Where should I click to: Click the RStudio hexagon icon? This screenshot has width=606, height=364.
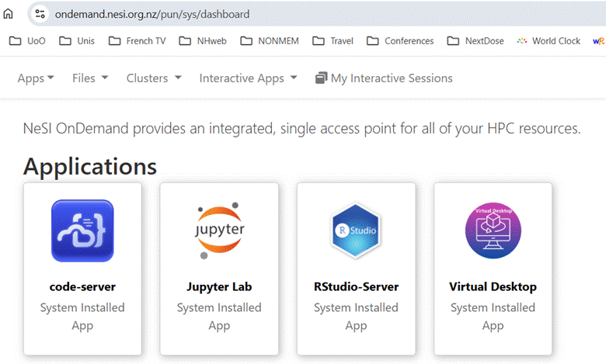coord(356,231)
